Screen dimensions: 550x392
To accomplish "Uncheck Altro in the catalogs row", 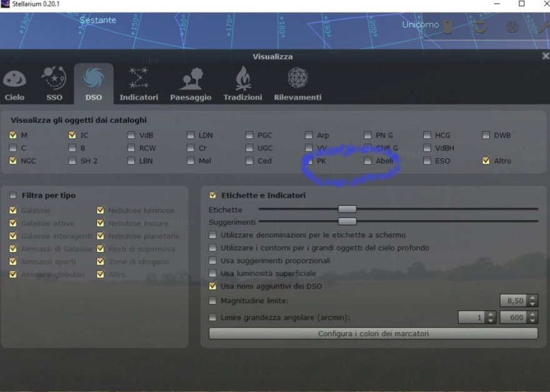I will [486, 160].
